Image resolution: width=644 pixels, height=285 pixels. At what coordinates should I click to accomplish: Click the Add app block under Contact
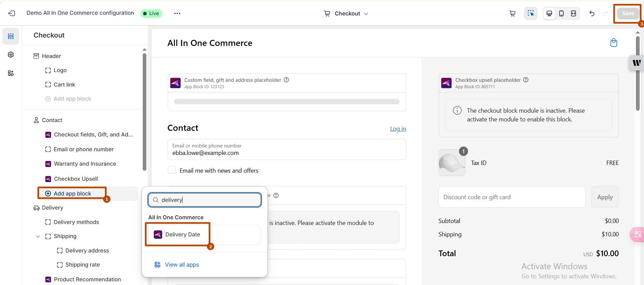coord(72,193)
